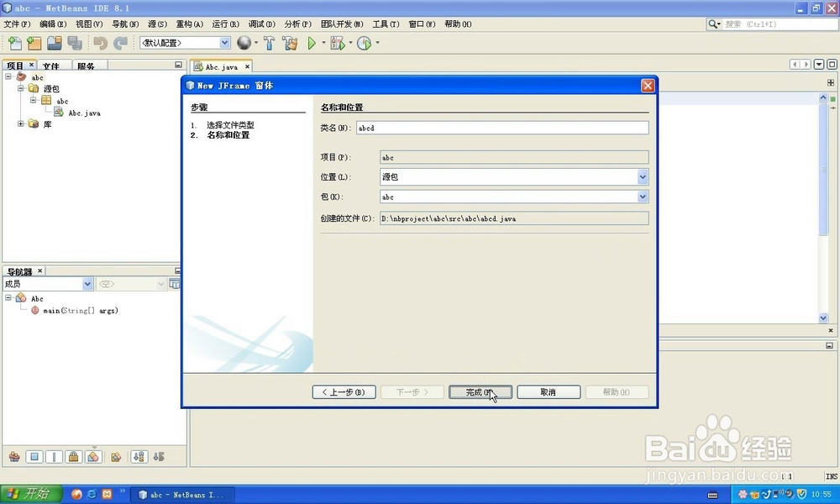Image resolution: width=840 pixels, height=504 pixels.
Task: Click the Debug Project icon
Action: (x=338, y=43)
